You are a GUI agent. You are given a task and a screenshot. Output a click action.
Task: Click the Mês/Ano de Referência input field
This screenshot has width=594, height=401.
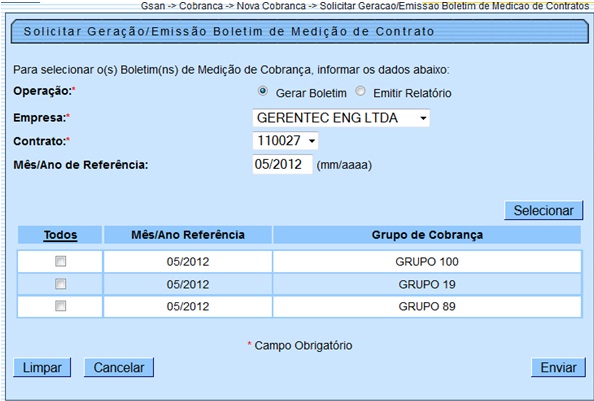pos(282,164)
